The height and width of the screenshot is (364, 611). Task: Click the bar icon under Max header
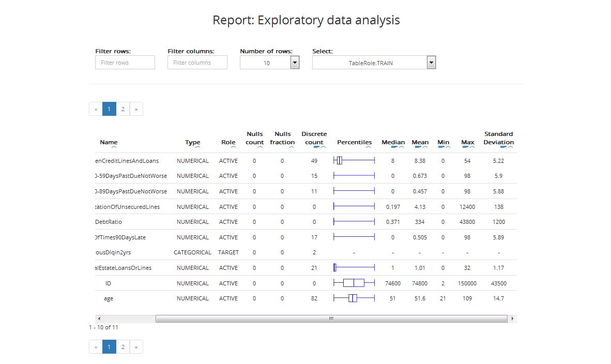465,147
